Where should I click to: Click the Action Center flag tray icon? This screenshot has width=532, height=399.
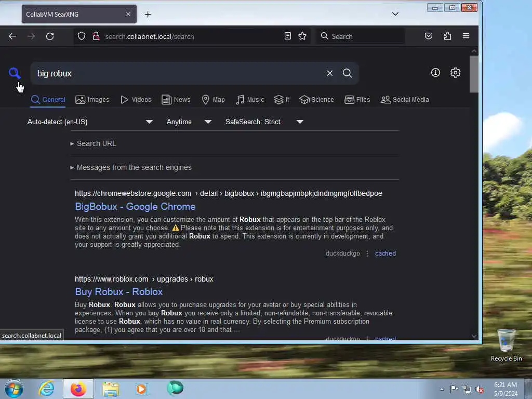[454, 389]
